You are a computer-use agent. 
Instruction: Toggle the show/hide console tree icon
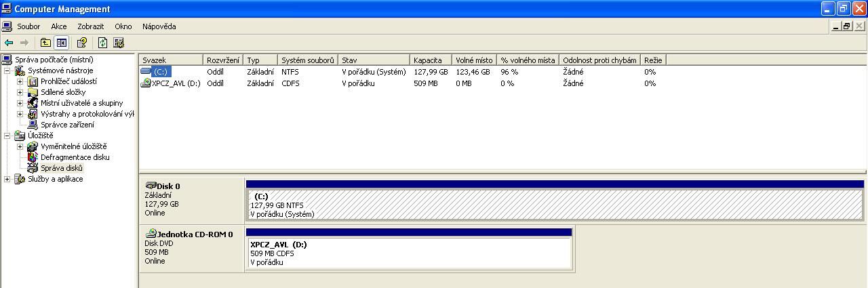62,43
